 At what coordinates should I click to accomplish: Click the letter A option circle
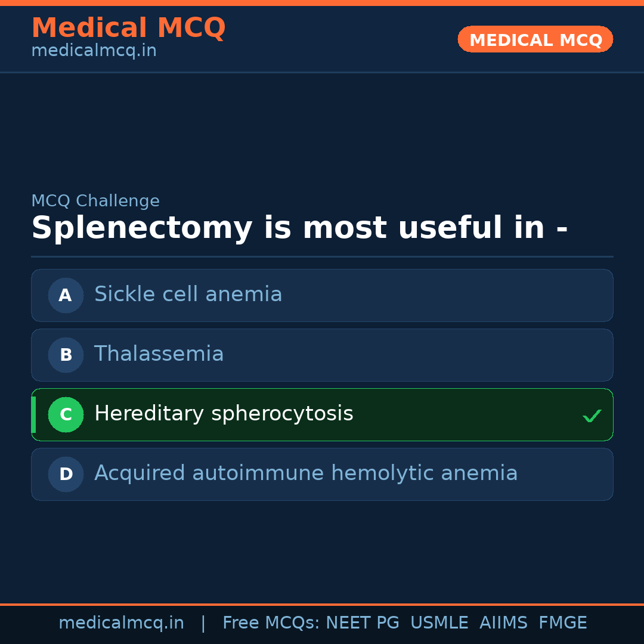click(x=66, y=295)
